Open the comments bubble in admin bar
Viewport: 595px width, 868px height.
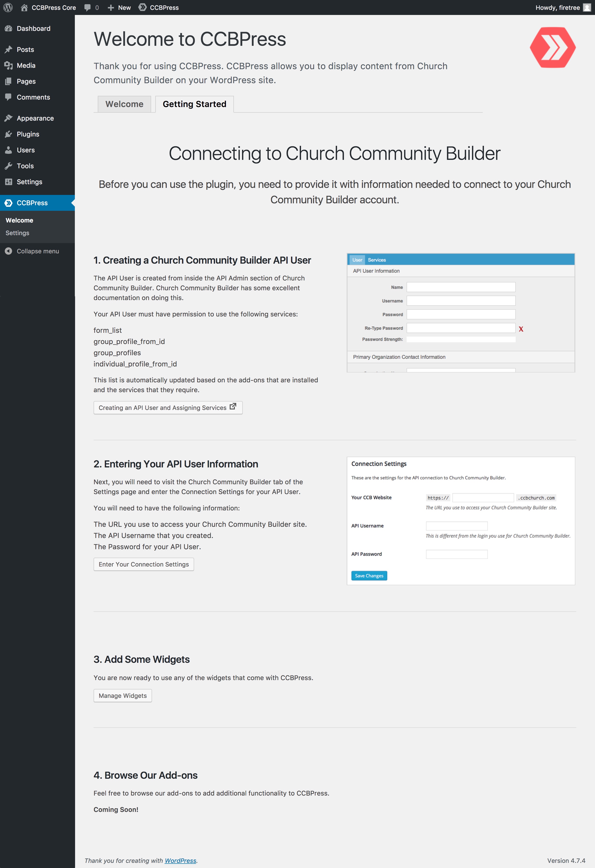point(87,7)
